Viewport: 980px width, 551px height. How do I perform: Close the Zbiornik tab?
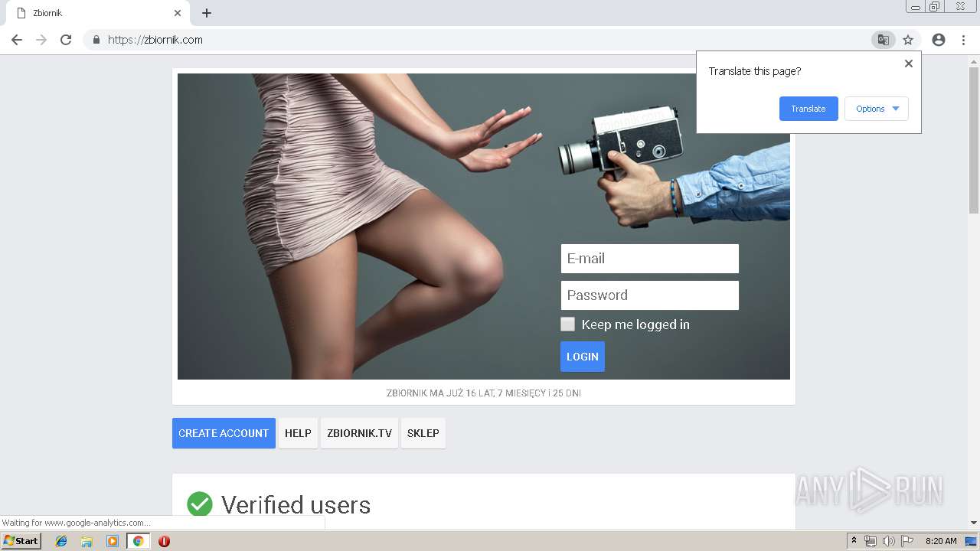pyautogui.click(x=178, y=13)
